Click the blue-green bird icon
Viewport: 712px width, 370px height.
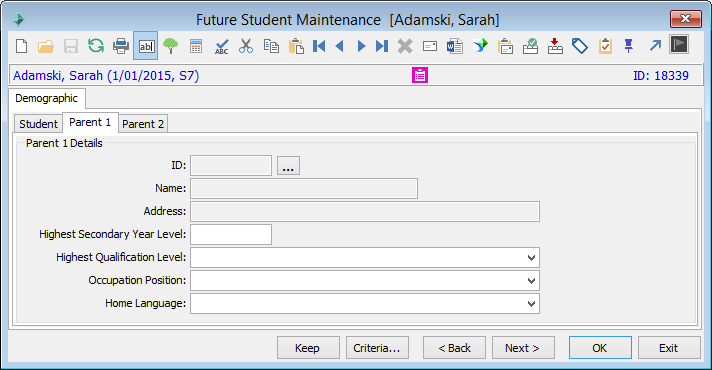(x=480, y=45)
